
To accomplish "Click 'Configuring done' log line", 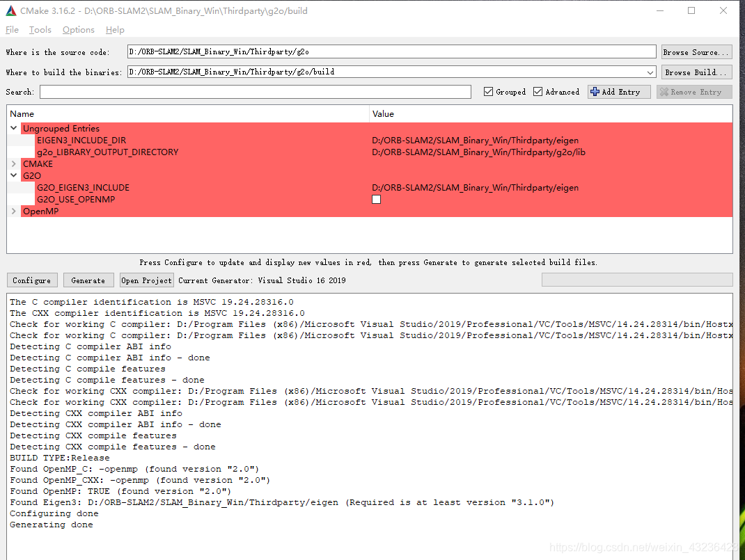I will click(54, 513).
